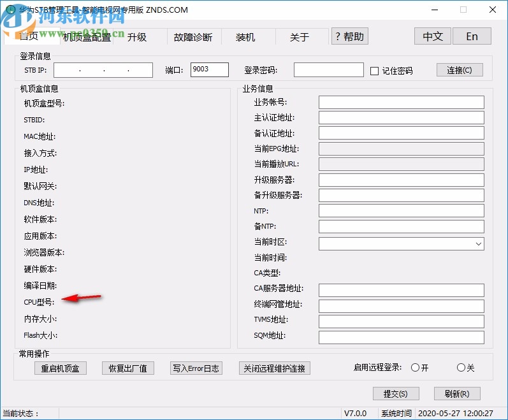Click the 提交(S) button

click(x=396, y=394)
